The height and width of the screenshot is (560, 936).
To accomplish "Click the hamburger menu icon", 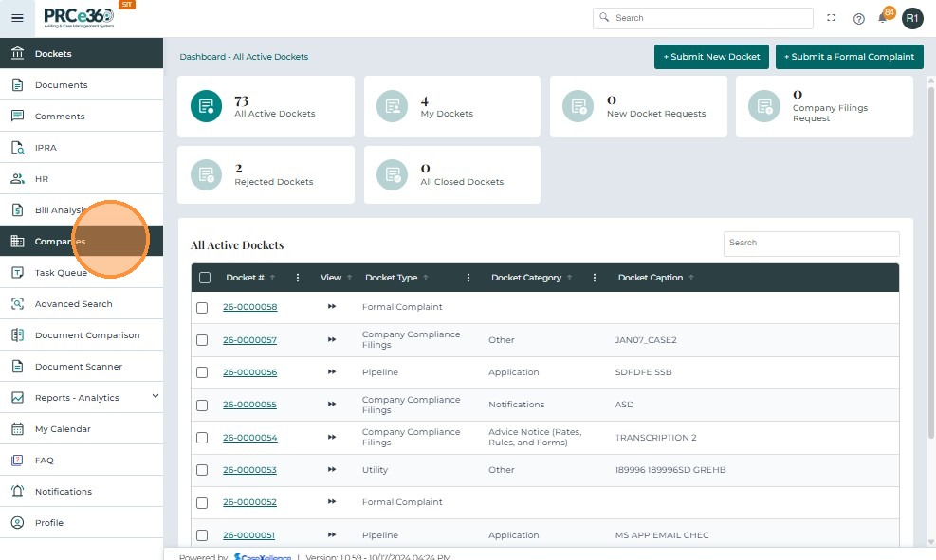I will (17, 18).
